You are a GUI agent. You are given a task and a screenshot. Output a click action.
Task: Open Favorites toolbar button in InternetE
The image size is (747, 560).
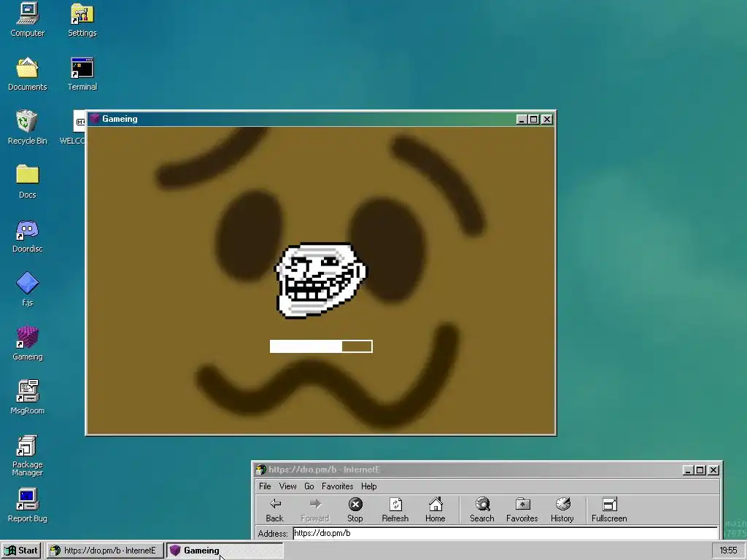tap(522, 510)
